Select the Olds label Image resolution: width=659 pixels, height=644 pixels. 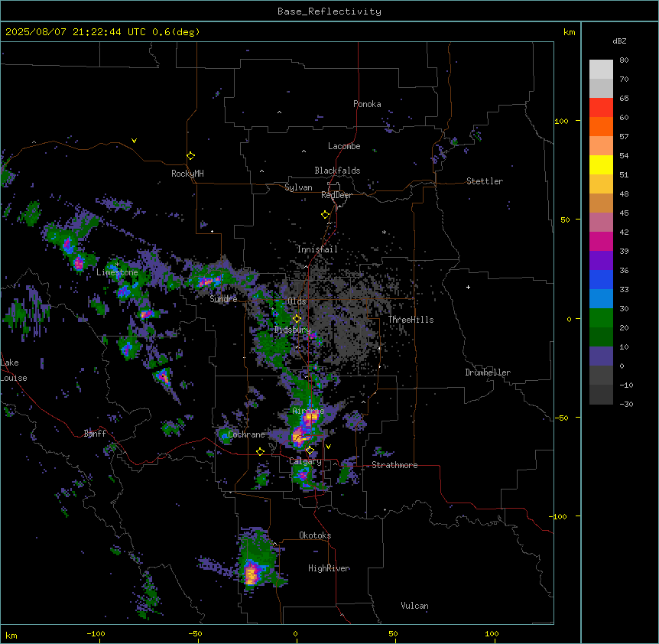coord(297,301)
